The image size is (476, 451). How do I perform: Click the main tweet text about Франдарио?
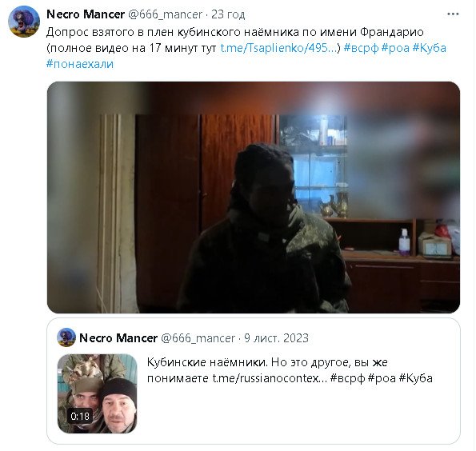coord(234,32)
